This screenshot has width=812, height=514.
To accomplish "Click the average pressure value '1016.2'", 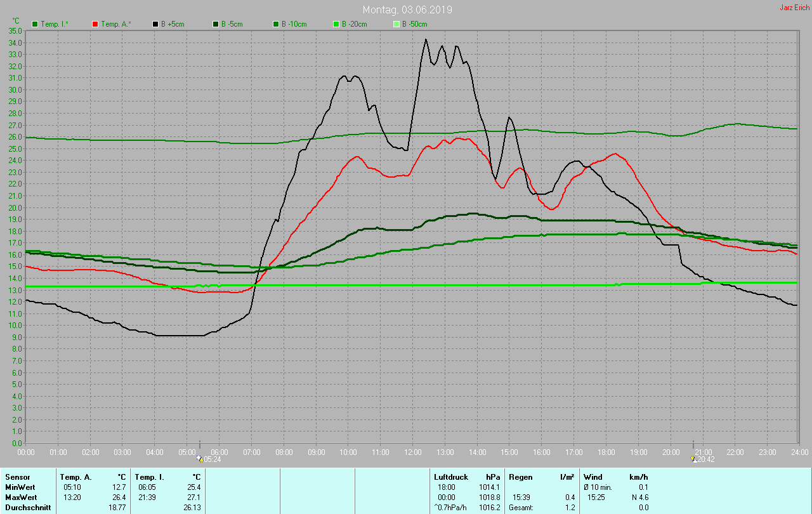I will pyautogui.click(x=489, y=507).
